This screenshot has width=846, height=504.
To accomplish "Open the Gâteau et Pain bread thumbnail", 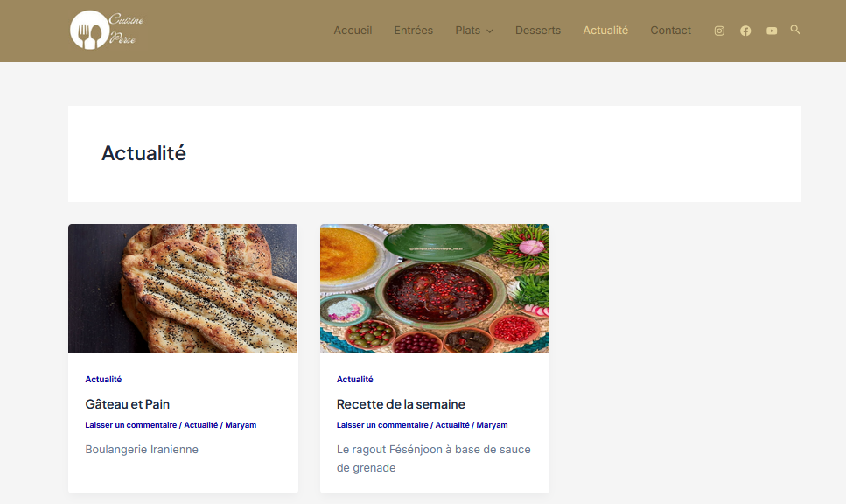I will coord(183,288).
